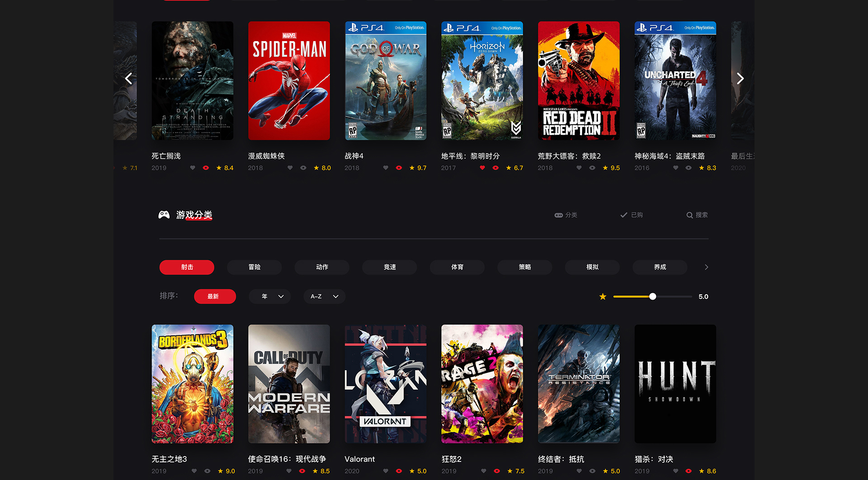Click the heart icon under 战神4
This screenshot has width=868, height=480.
click(386, 168)
